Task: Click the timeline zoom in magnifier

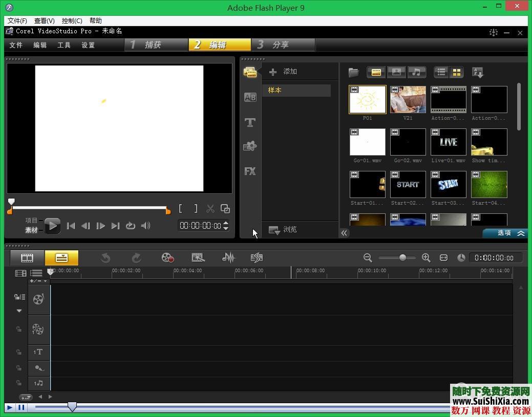Action: pos(426,258)
